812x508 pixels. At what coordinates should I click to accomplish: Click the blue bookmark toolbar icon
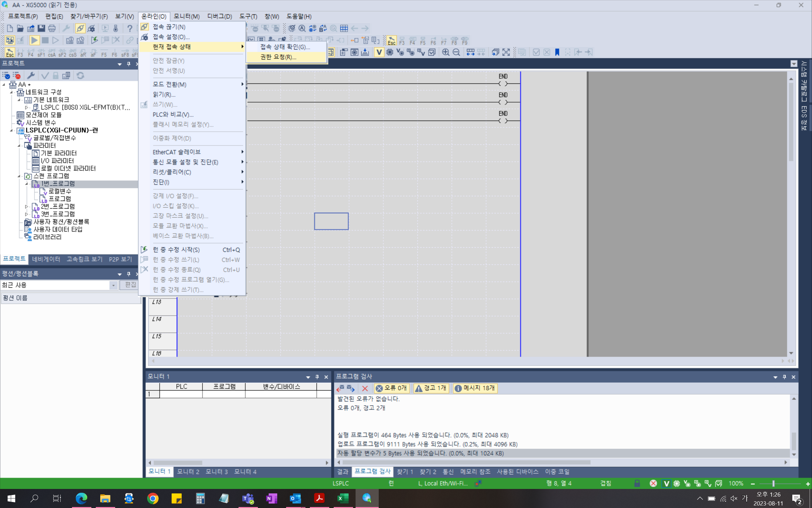point(557,52)
